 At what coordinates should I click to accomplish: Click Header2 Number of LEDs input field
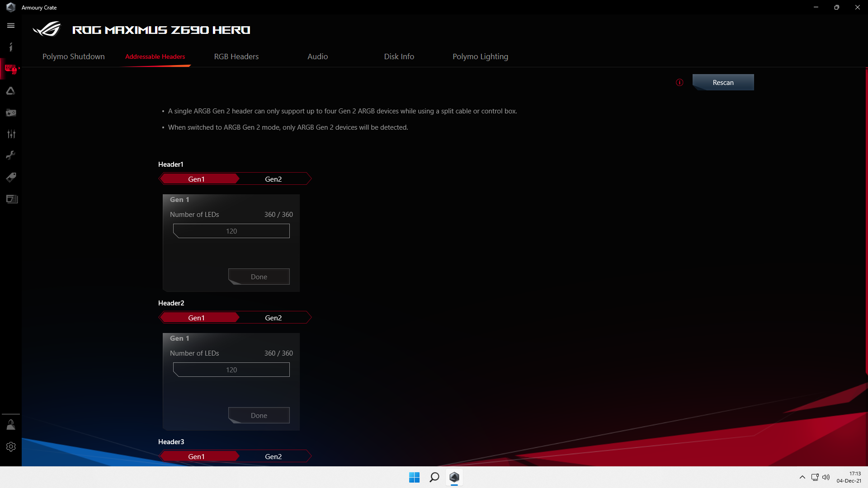tap(231, 370)
